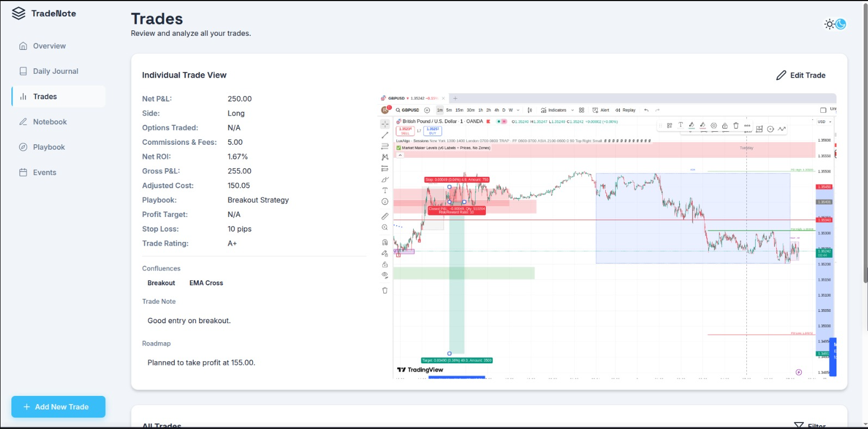Click the new tab plus icon in chart
The height and width of the screenshot is (429, 868).
[455, 98]
